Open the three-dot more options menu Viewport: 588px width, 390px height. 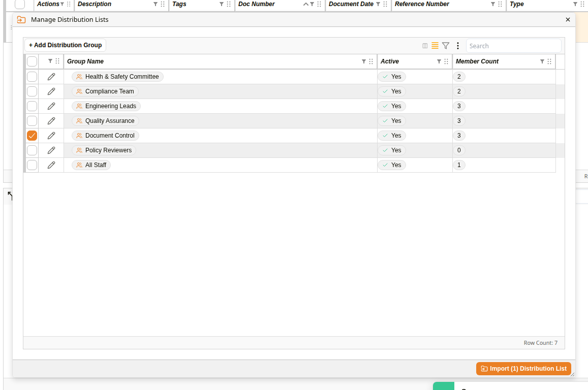458,46
